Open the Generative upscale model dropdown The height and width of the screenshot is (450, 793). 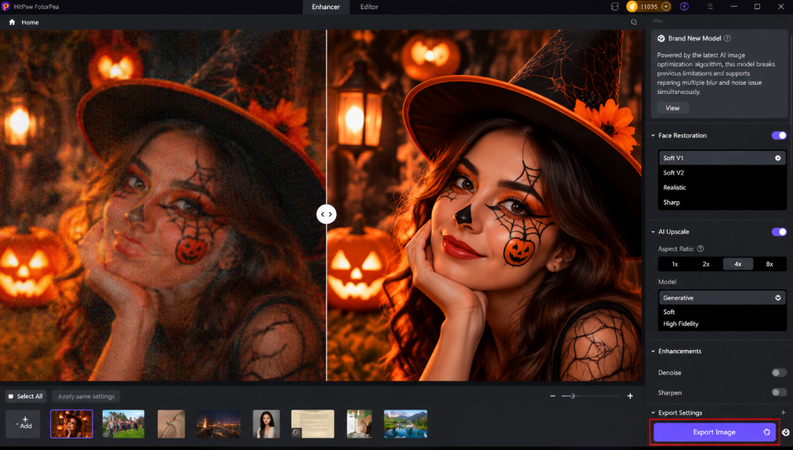coord(722,298)
